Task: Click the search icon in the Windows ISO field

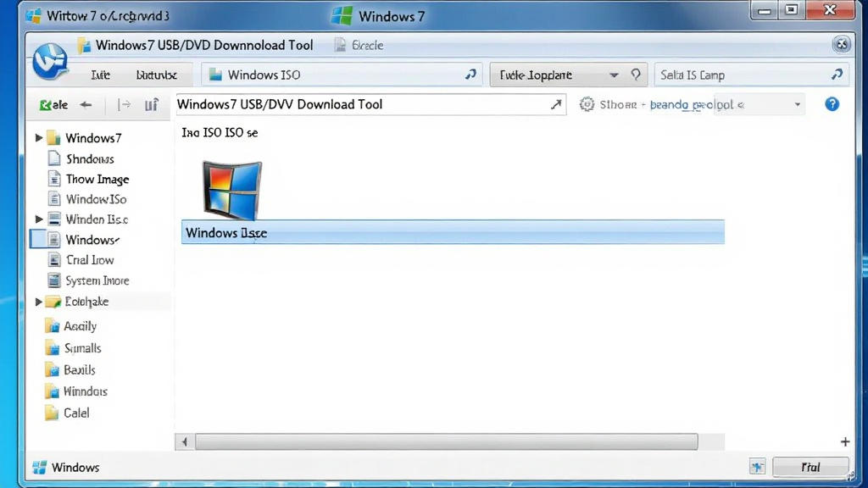Action: 470,75
